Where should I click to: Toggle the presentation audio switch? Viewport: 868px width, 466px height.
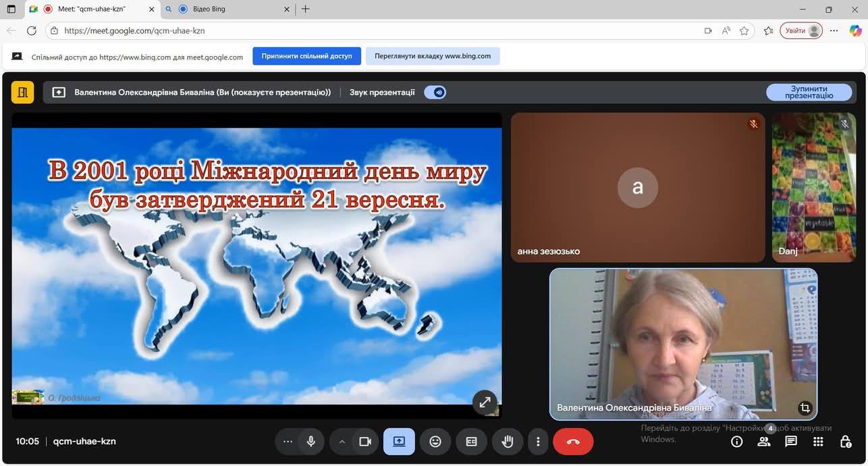click(435, 93)
